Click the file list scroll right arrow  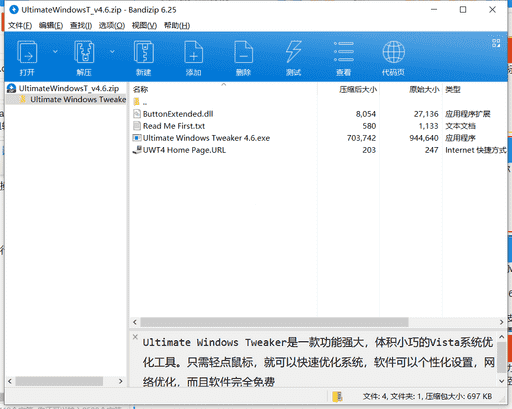pos(501,322)
